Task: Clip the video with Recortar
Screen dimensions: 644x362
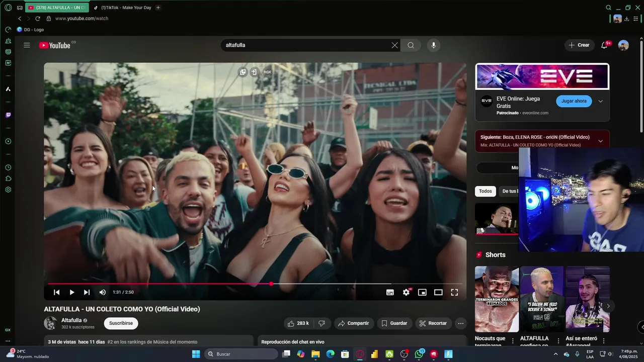Action: click(433, 323)
